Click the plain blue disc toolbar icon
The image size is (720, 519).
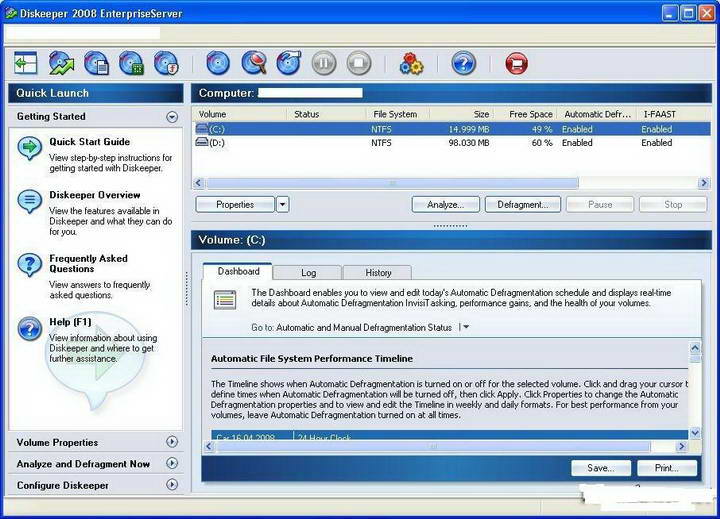tap(218, 63)
